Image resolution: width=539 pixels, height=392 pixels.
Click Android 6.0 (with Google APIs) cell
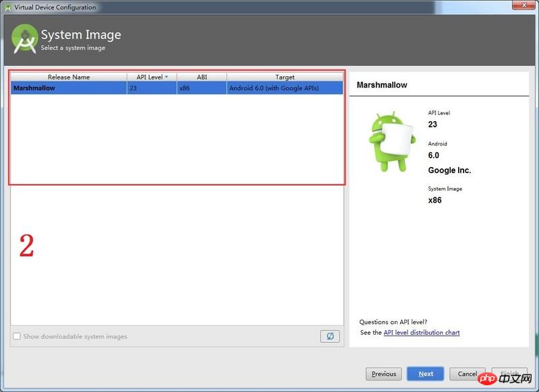point(284,88)
